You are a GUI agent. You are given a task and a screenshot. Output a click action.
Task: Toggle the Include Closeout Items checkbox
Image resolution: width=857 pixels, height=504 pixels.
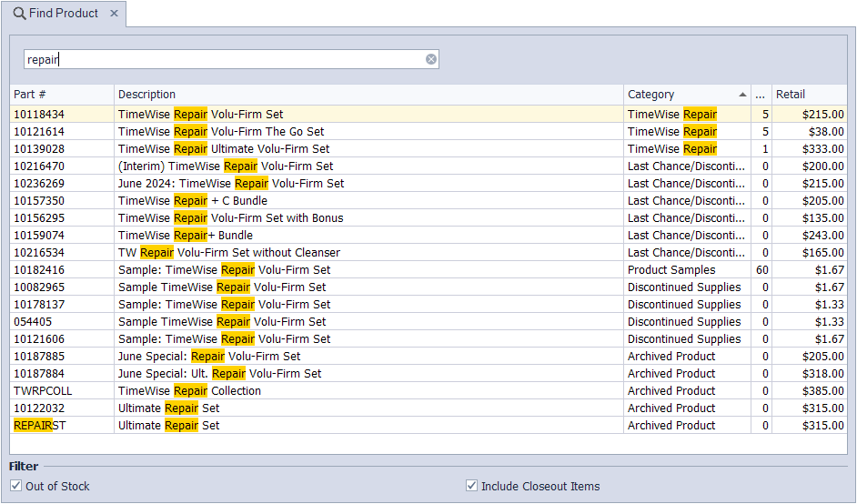click(x=471, y=486)
